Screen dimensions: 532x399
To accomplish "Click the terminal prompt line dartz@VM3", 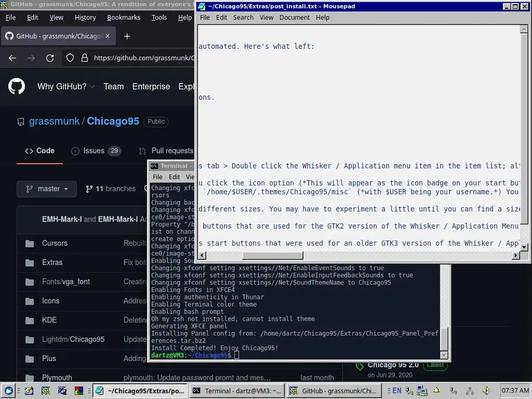I will (x=195, y=355).
